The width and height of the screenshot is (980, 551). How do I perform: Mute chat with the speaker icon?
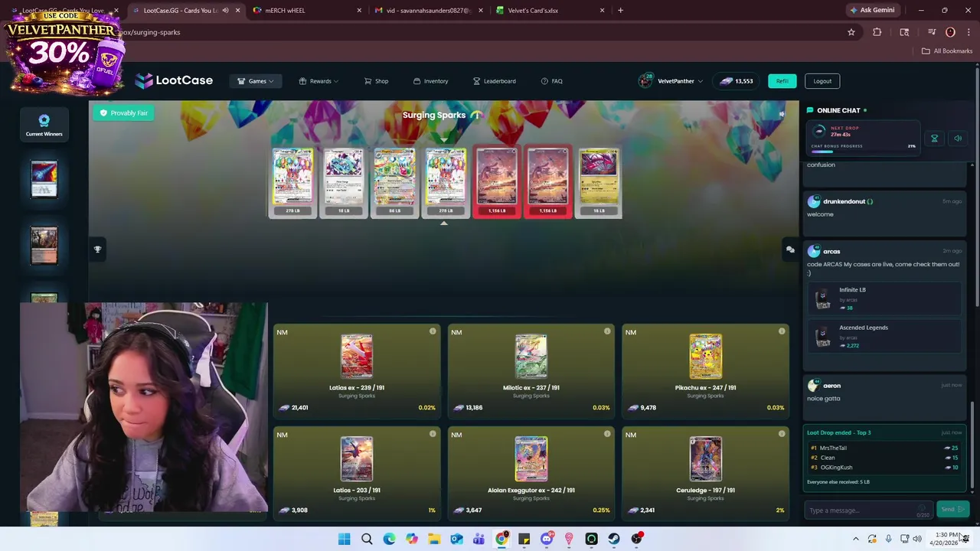(x=958, y=139)
